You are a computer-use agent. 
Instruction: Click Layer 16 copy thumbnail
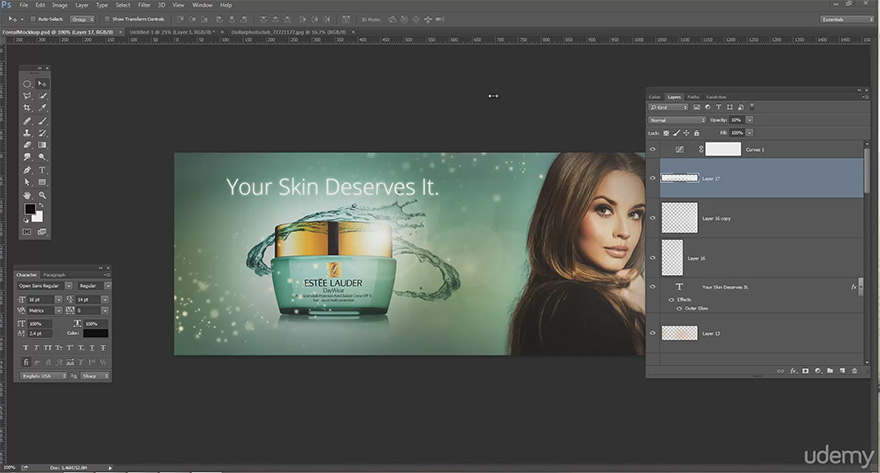pos(679,218)
